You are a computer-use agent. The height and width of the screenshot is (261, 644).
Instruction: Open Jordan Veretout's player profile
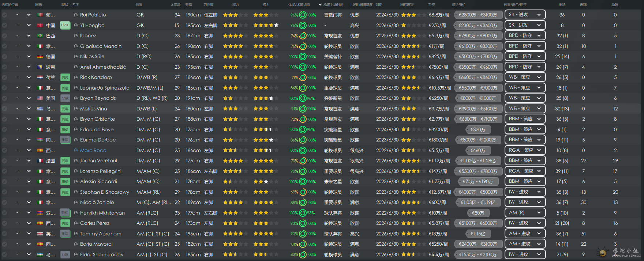[99, 161]
